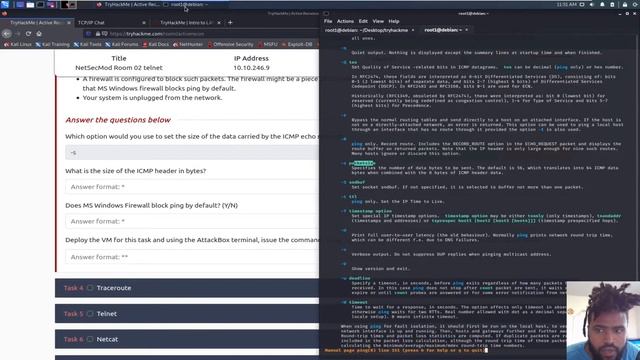Open the terminal Help menu
640x360 pixels.
click(x=393, y=21)
